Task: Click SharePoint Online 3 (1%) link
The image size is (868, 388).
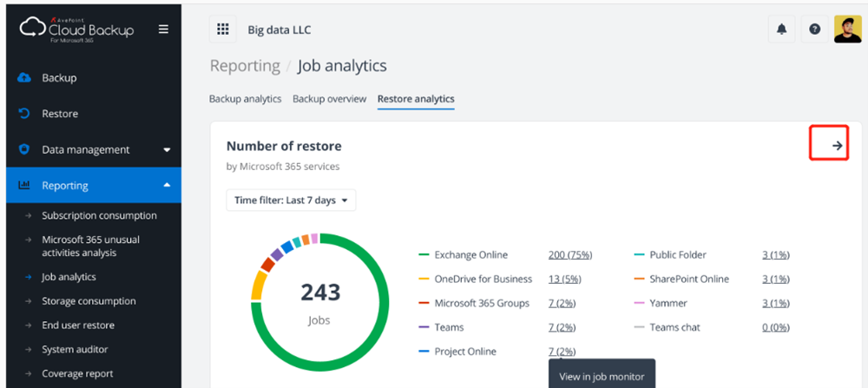Action: [775, 279]
